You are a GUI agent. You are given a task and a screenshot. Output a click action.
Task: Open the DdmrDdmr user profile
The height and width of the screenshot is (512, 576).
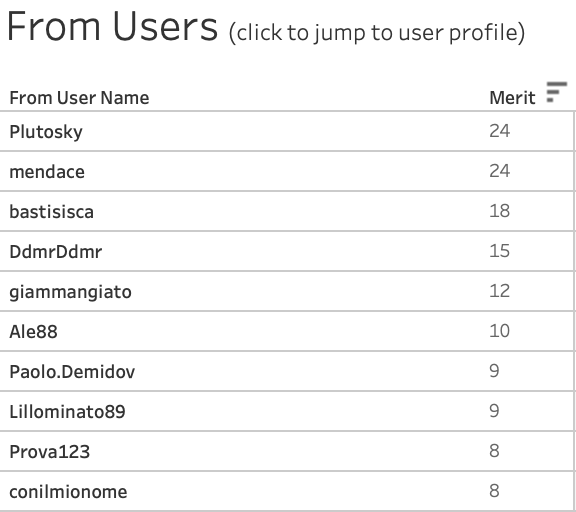click(x=55, y=252)
